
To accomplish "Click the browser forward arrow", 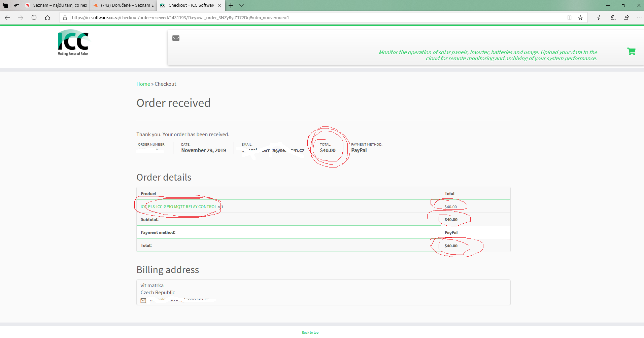I will coord(21,17).
